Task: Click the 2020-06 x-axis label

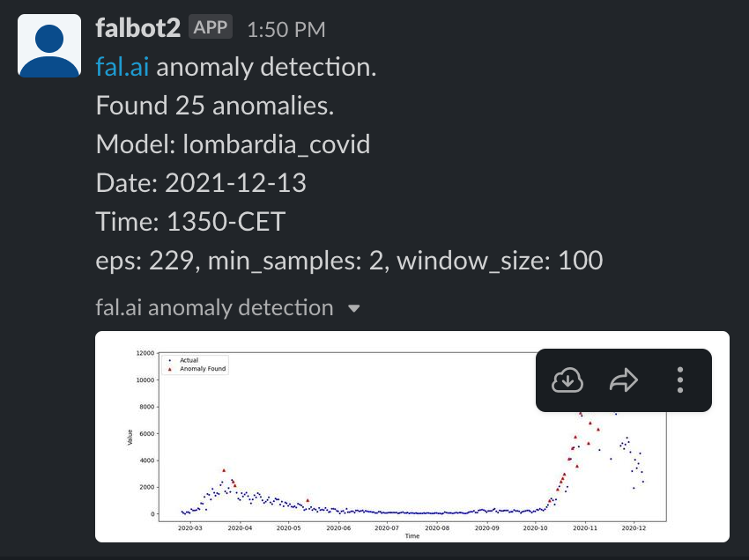Action: (338, 528)
